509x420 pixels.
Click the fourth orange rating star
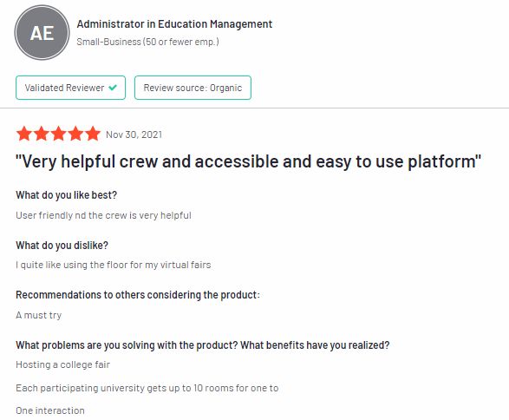pos(75,134)
